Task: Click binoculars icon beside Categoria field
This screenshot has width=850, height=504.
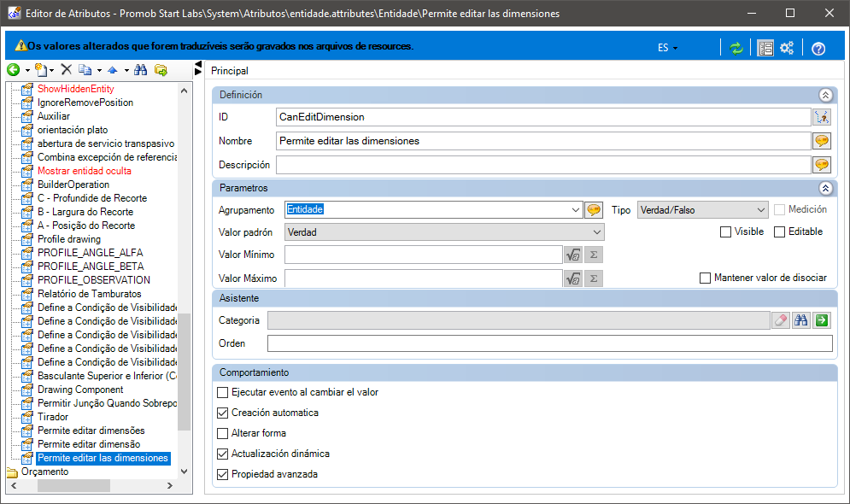Action: 801,320
